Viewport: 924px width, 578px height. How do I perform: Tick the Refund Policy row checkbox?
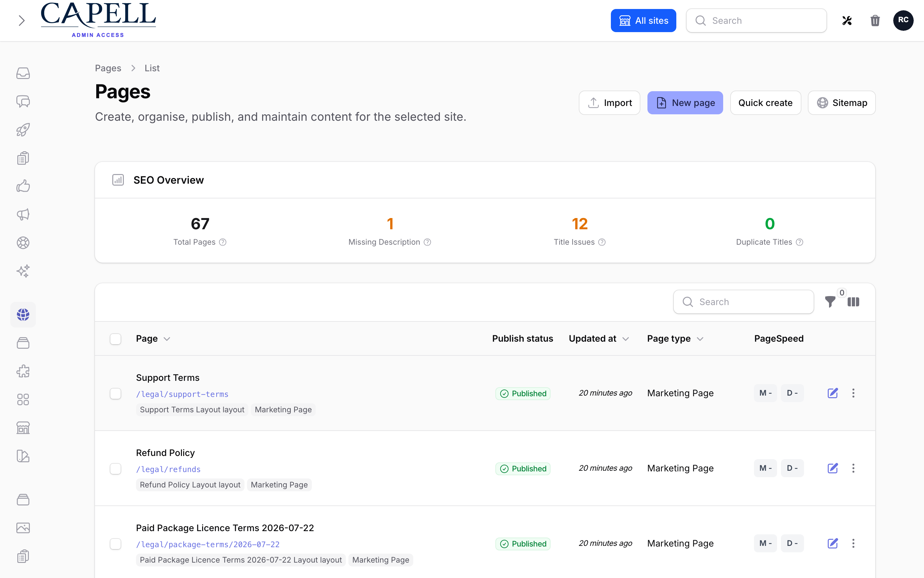tap(115, 469)
